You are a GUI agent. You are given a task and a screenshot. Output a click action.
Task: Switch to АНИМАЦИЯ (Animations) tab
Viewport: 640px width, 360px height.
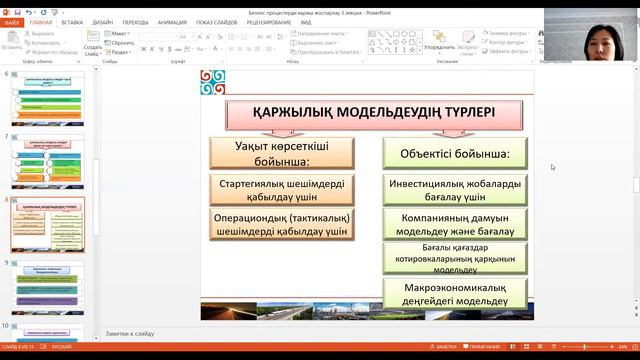(172, 22)
